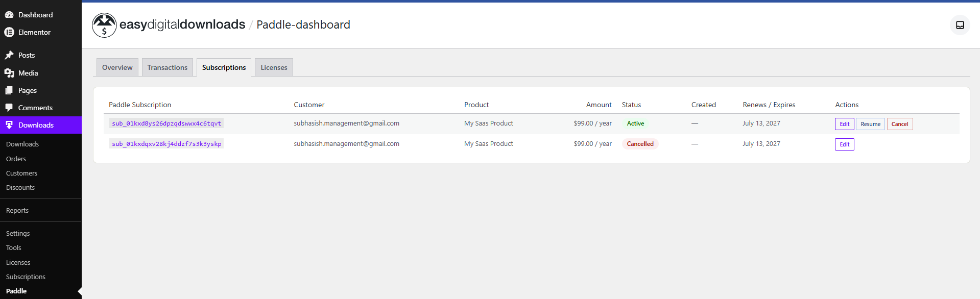Image resolution: width=980 pixels, height=299 pixels.
Task: Switch to the Transactions tab
Action: coord(168,67)
